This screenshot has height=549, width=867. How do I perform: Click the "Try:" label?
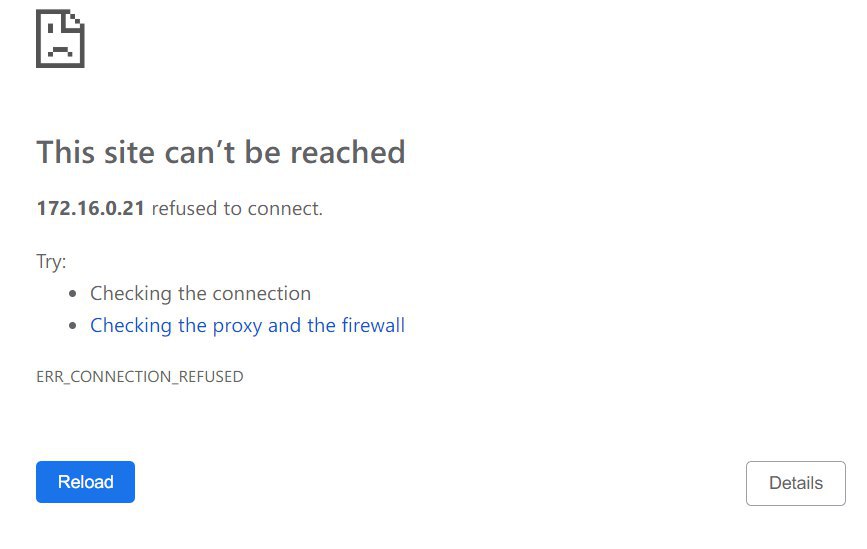pyautogui.click(x=51, y=261)
